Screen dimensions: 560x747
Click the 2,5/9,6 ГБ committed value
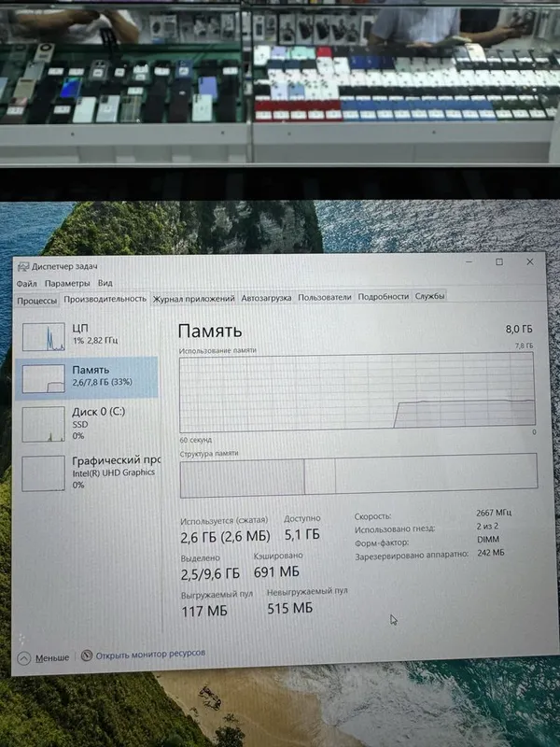coord(210,574)
